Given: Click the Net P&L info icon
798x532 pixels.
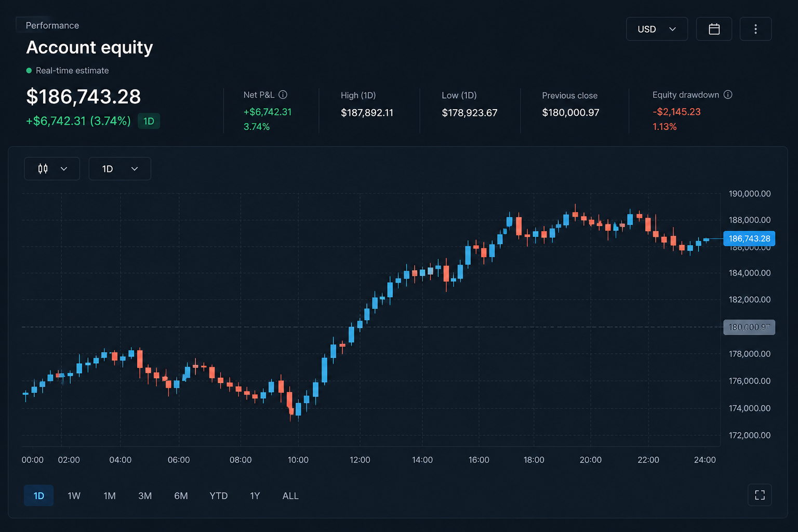Looking at the screenshot, I should coord(283,95).
